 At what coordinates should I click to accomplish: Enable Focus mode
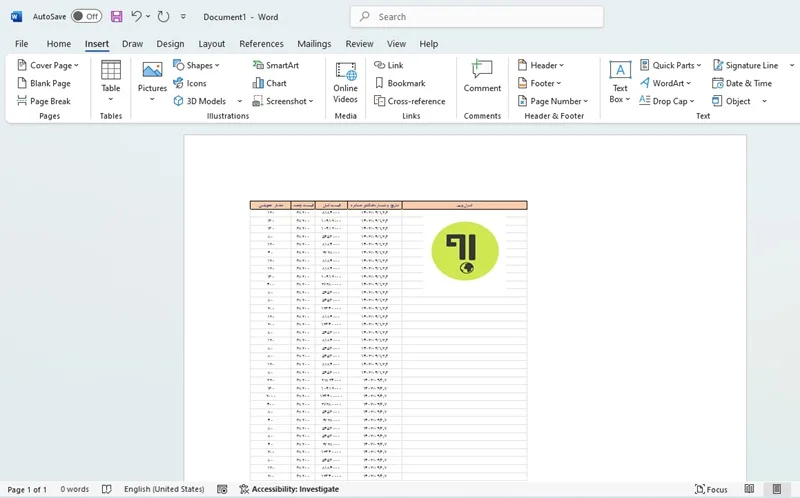pyautogui.click(x=711, y=489)
